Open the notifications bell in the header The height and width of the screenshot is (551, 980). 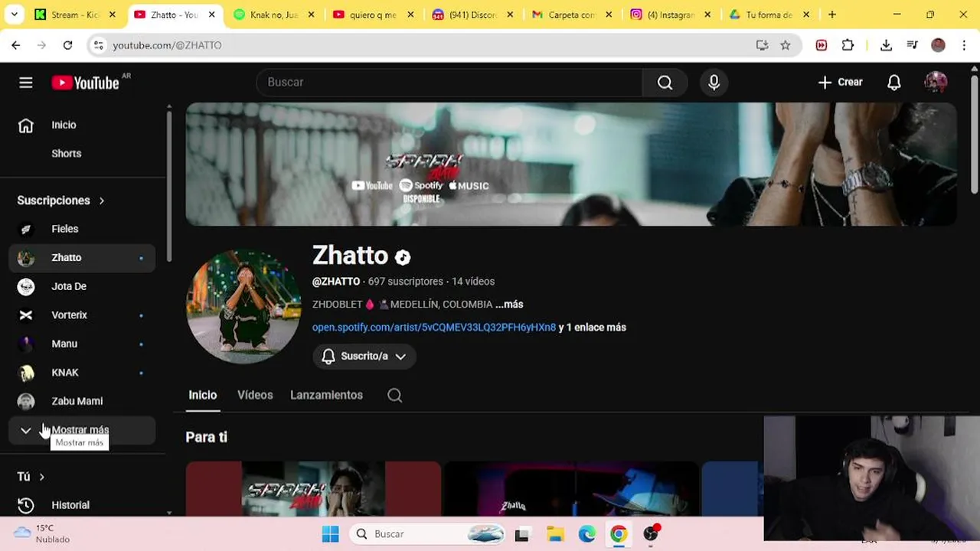(x=893, y=83)
